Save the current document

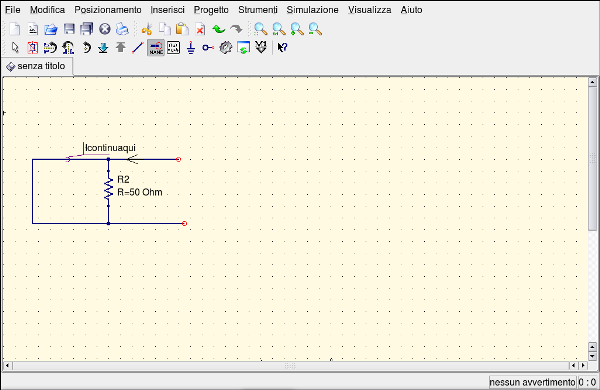click(69, 29)
